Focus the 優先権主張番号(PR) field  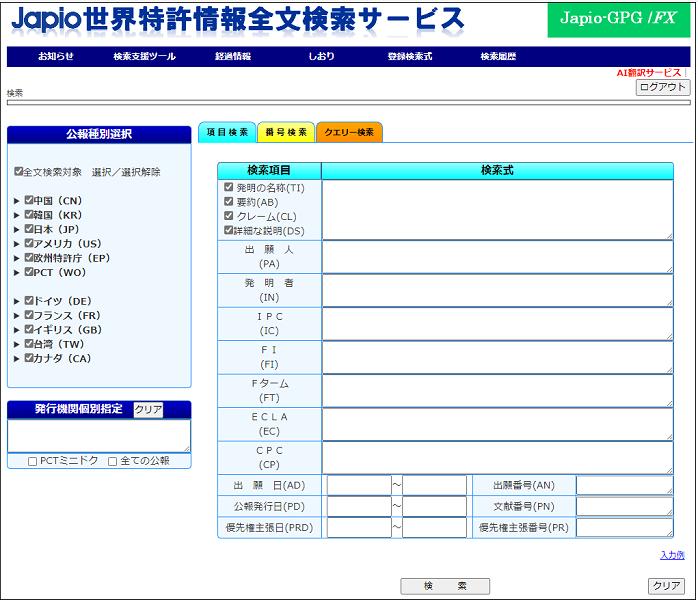click(x=625, y=528)
